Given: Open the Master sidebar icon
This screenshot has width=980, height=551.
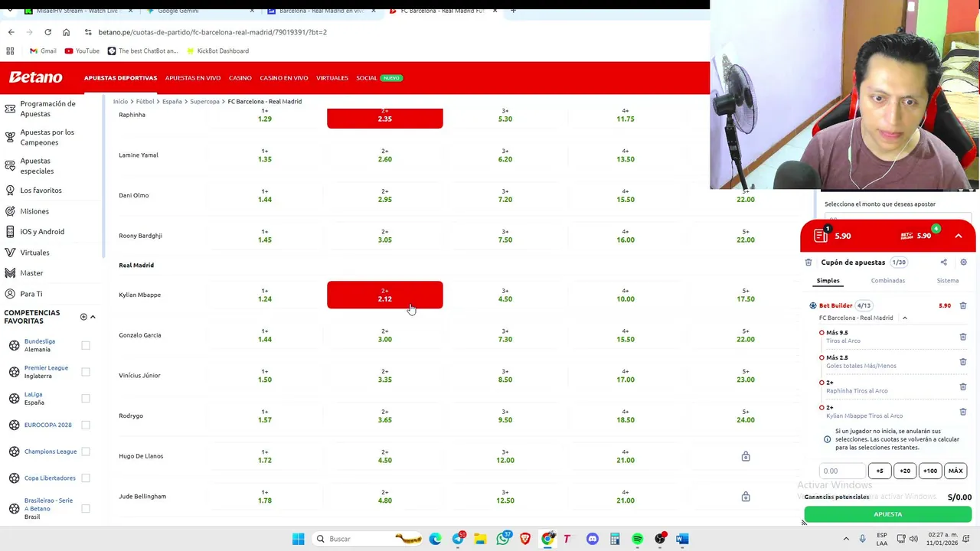Looking at the screenshot, I should point(10,272).
